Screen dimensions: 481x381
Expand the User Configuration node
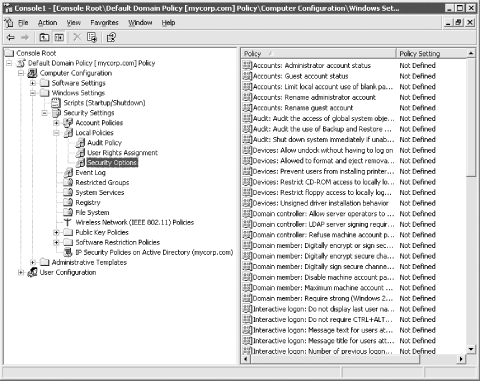pyautogui.click(x=21, y=272)
